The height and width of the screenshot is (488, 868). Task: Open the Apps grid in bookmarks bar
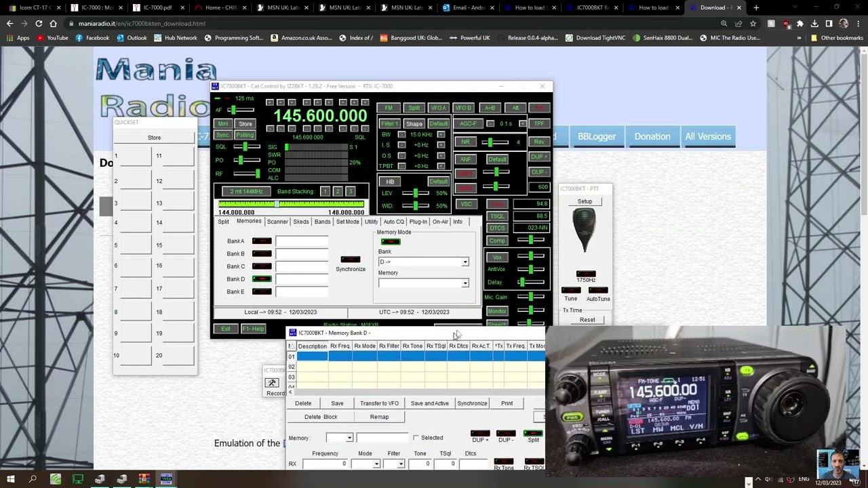(x=18, y=38)
